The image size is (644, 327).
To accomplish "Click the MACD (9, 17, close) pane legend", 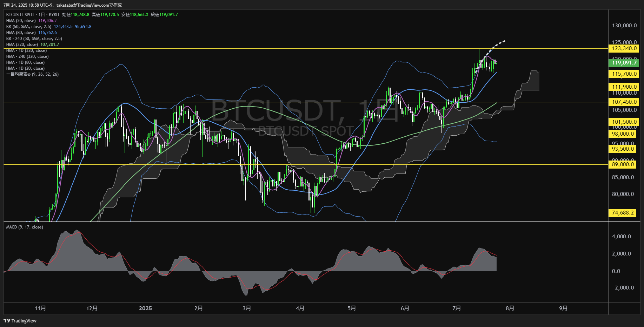I will tap(25, 227).
